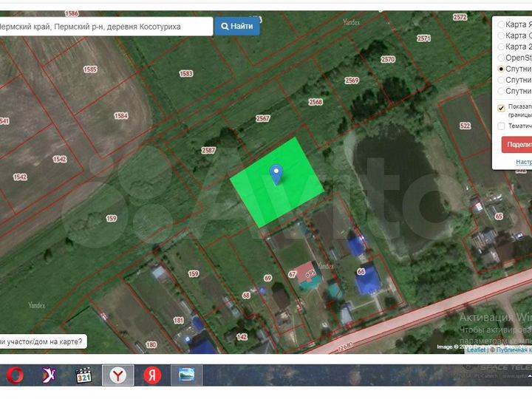Click parcel label 522
This screenshot has width=532, height=399.
coord(465,126)
